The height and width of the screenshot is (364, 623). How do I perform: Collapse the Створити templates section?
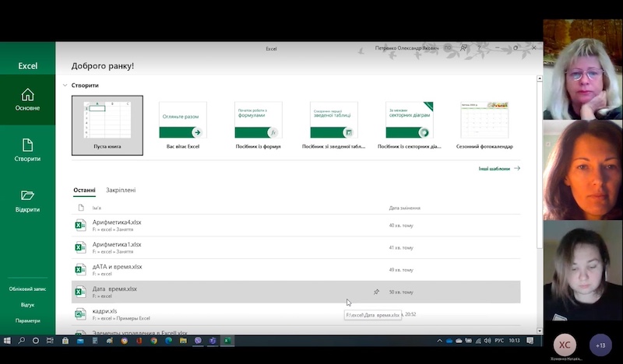65,86
